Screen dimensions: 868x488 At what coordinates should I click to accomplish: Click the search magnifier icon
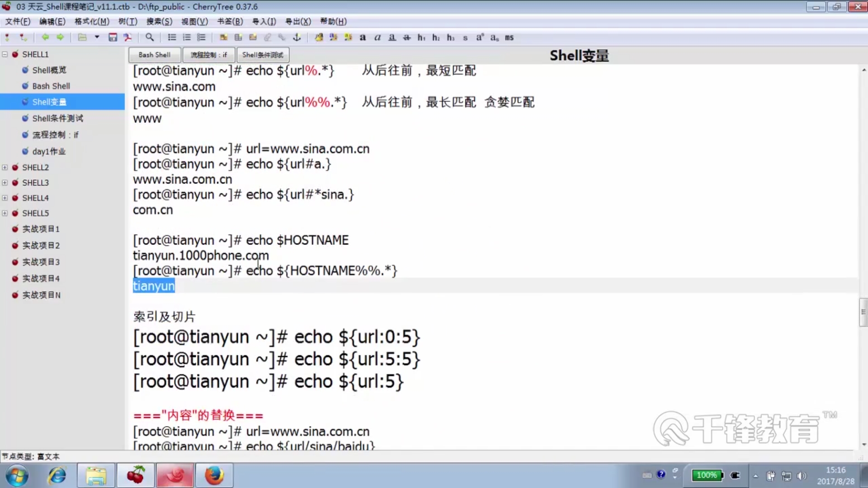(149, 38)
